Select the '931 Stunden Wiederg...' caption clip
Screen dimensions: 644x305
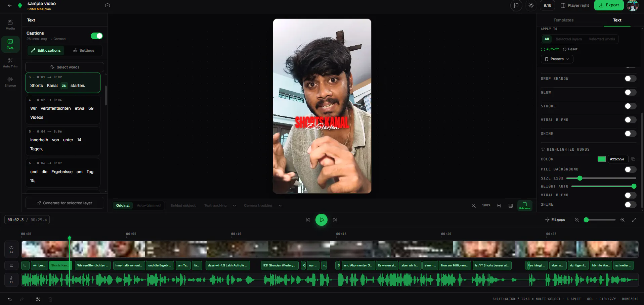point(280,265)
